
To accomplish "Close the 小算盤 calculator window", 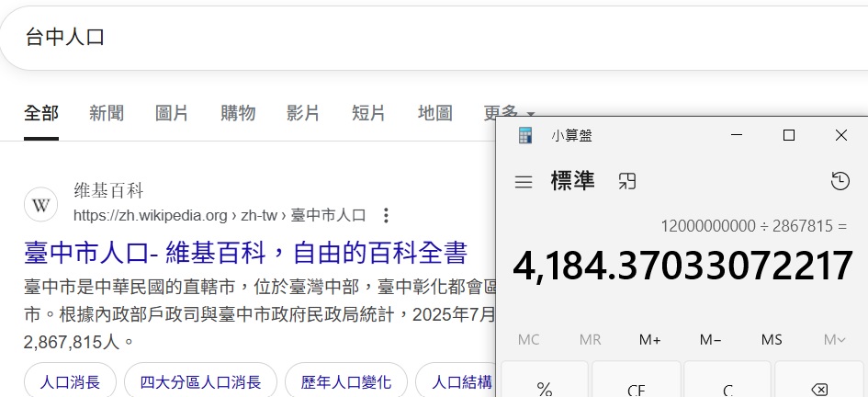I will tap(840, 136).
